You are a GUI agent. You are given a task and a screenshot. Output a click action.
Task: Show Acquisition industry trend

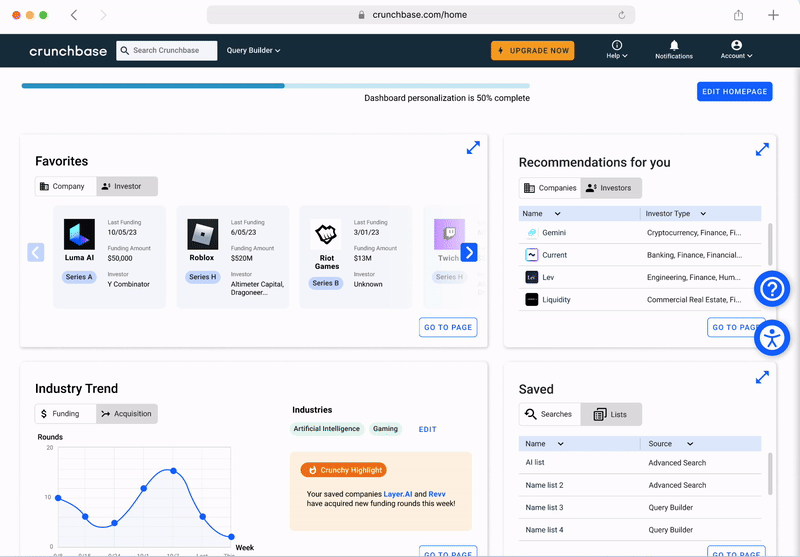[x=127, y=414]
